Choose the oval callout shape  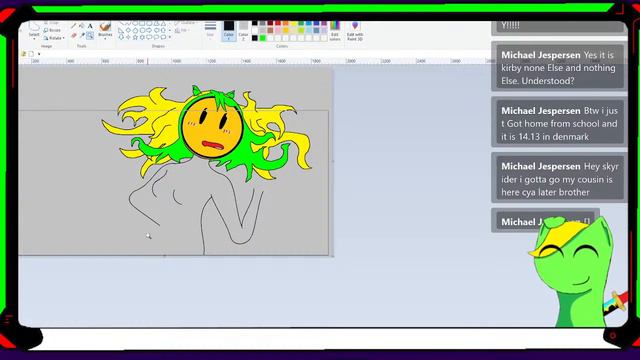click(156, 37)
